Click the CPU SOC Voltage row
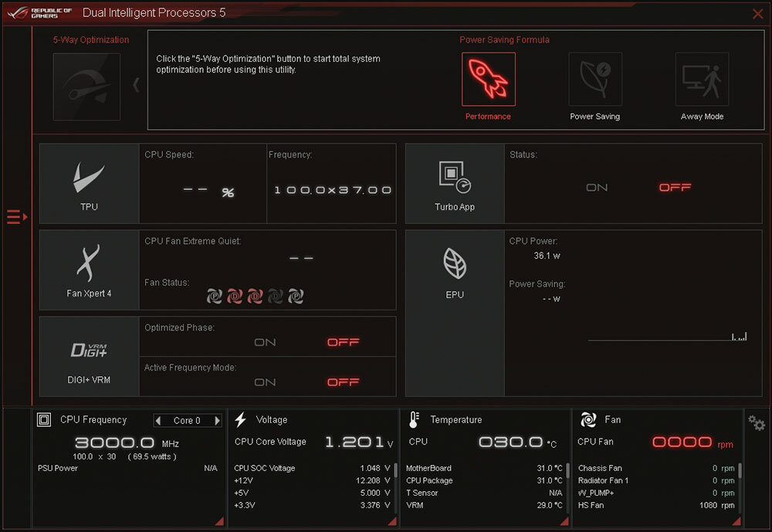 (312, 468)
